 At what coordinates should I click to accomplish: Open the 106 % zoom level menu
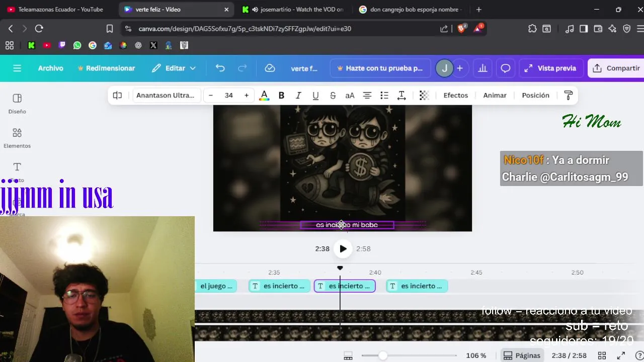point(476,355)
